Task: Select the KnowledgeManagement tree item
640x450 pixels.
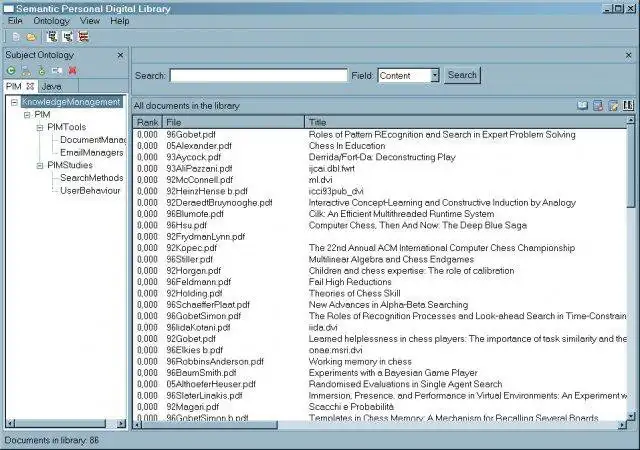Action: tap(71, 102)
